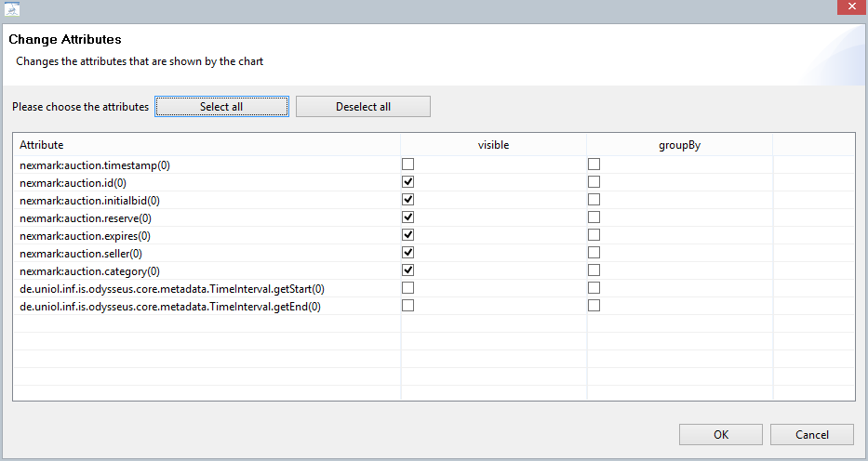Uncheck visible for nexmark:auction.initialbid(0)
This screenshot has height=461, width=868.
click(x=407, y=200)
